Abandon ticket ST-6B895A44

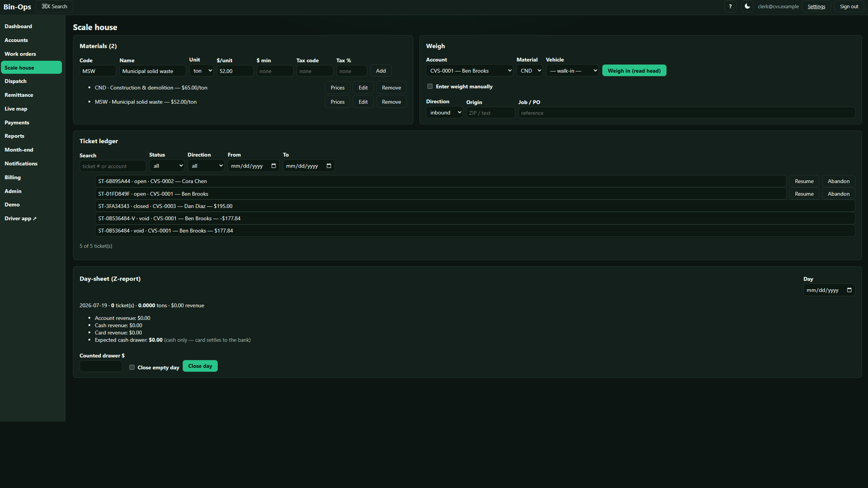838,181
